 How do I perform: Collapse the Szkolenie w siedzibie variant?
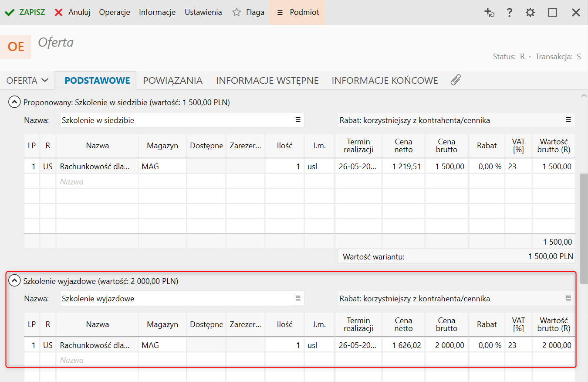coord(14,102)
